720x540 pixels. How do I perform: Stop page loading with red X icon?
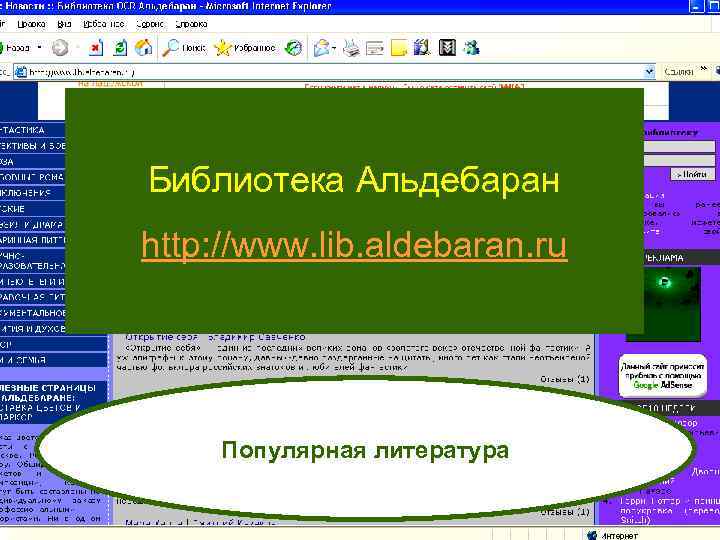96,48
